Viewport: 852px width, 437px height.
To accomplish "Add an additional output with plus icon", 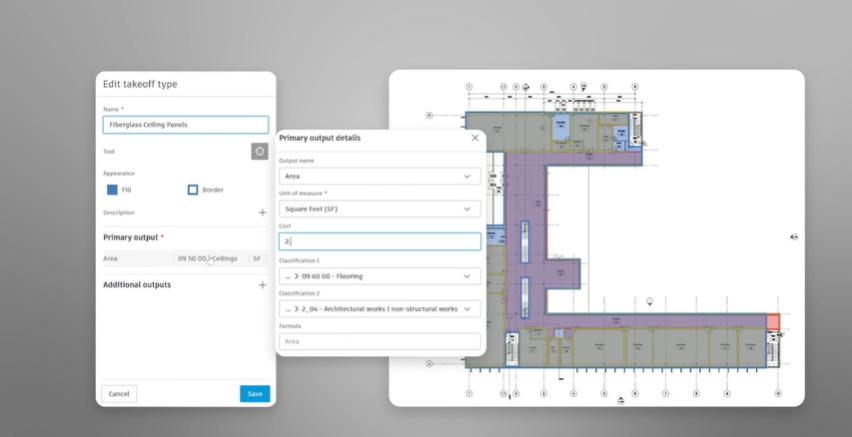I will pos(262,285).
